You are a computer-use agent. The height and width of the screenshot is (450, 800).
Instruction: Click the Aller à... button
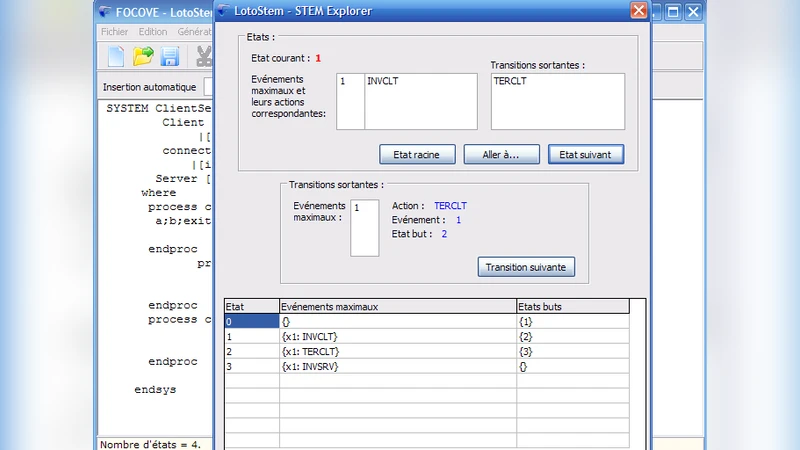(x=501, y=154)
